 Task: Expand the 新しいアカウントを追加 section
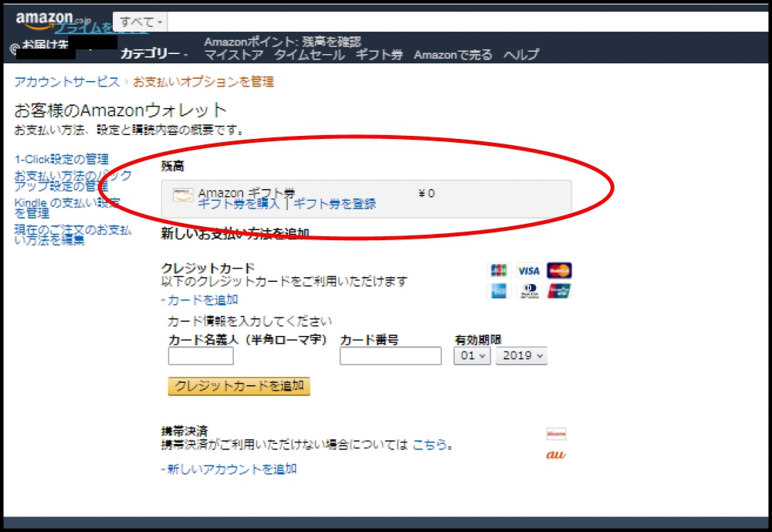pyautogui.click(x=229, y=469)
